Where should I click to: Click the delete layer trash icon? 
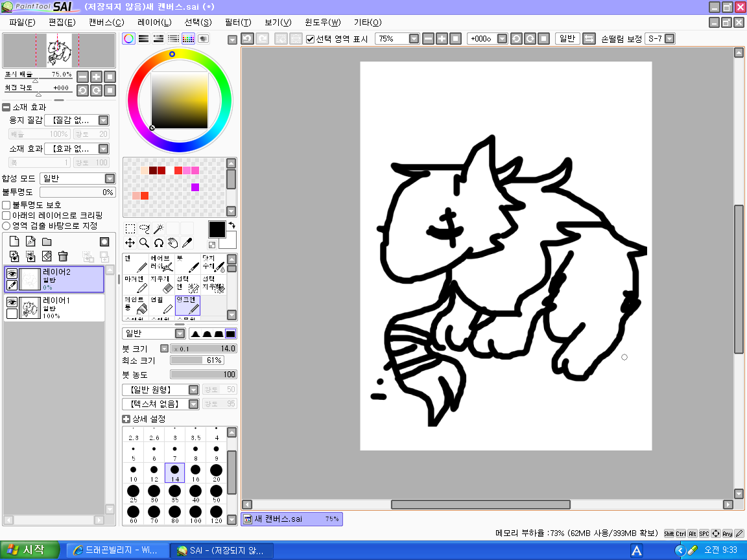(63, 257)
